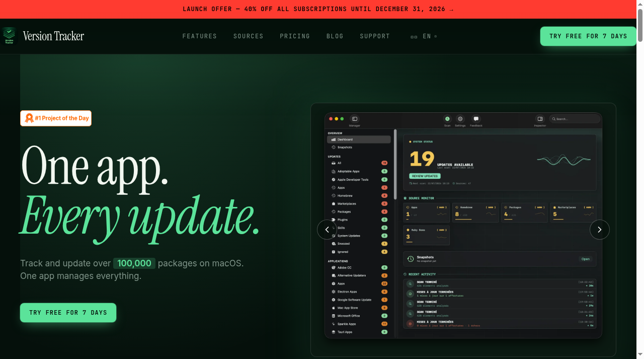Click Open button in the Snapshots card

pyautogui.click(x=586, y=259)
